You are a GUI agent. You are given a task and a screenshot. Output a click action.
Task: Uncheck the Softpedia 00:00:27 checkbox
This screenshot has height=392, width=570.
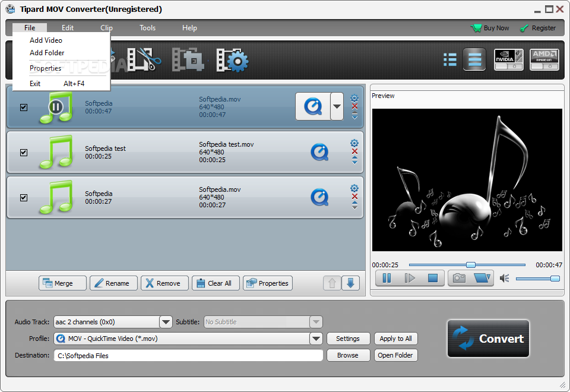coord(24,197)
